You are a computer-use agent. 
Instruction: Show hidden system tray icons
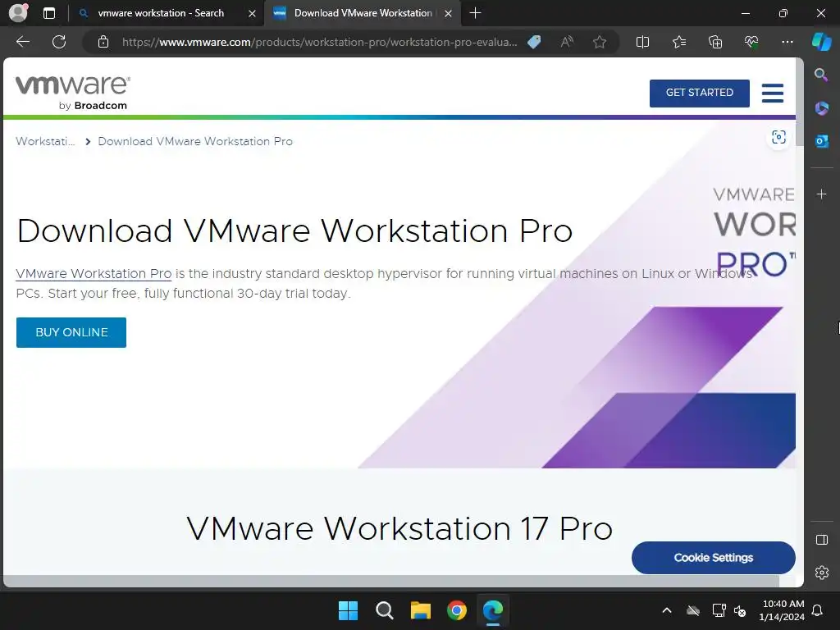(x=667, y=610)
